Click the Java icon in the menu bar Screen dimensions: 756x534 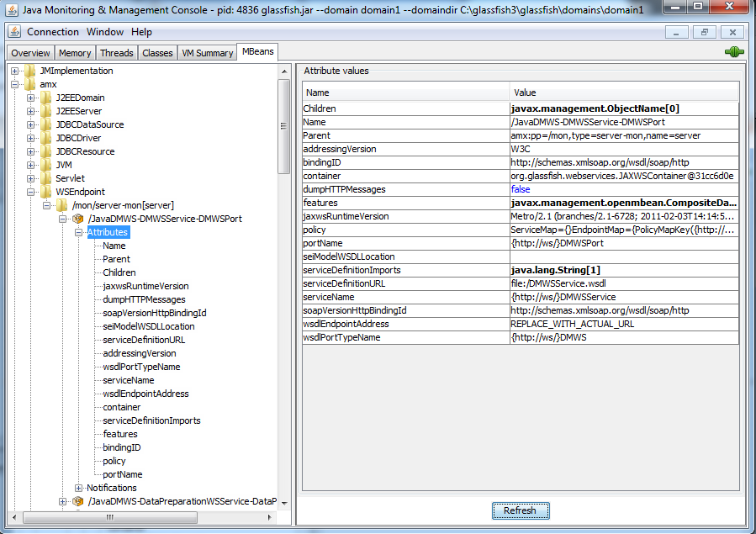coord(14,32)
